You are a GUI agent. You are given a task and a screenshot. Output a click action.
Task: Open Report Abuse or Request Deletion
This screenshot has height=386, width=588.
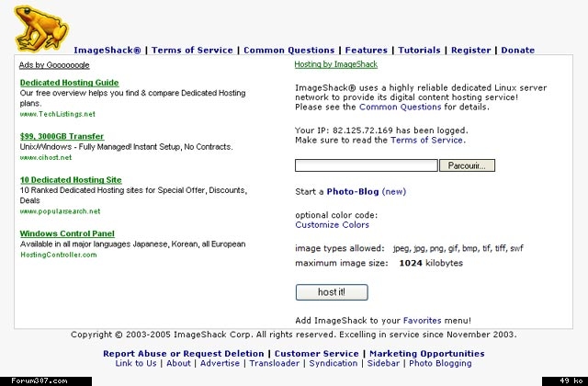pos(184,353)
